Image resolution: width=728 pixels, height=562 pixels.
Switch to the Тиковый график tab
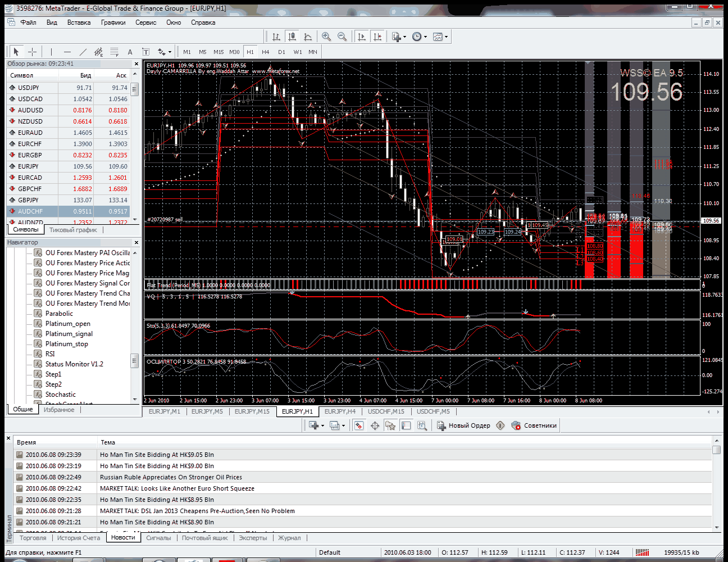[73, 230]
